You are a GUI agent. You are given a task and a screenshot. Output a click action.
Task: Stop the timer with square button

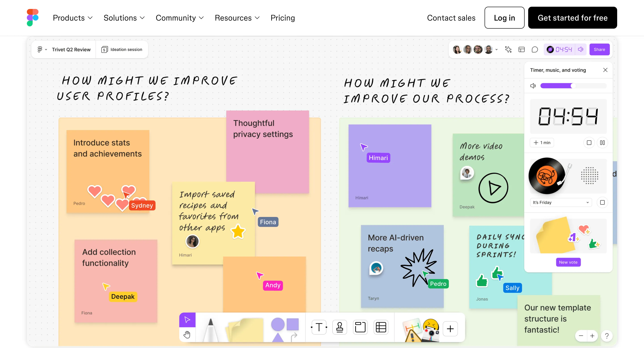[x=589, y=143]
